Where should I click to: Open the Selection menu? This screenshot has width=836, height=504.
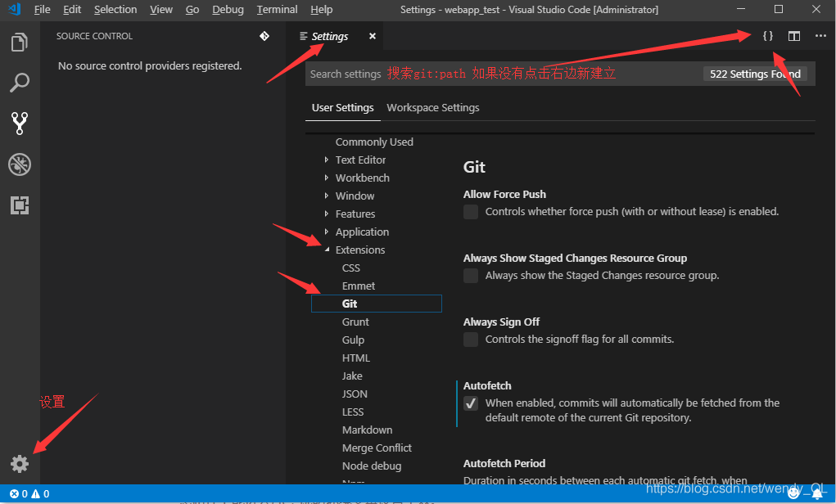point(115,10)
